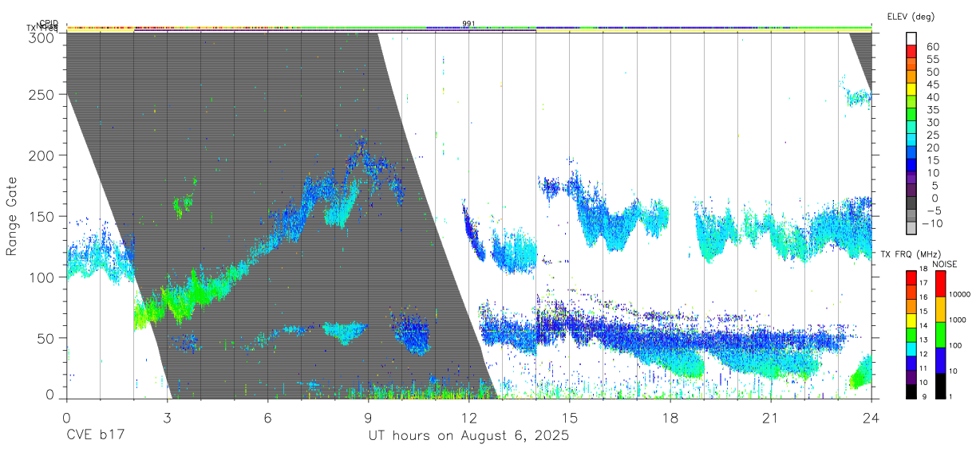Click the '991' label above the plot
The image size is (980, 452).
click(x=468, y=23)
